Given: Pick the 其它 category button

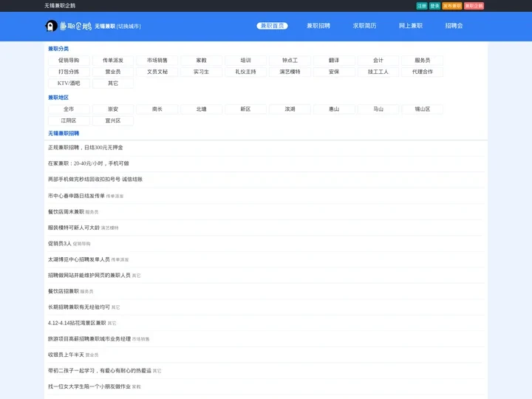Looking at the screenshot, I should [113, 83].
